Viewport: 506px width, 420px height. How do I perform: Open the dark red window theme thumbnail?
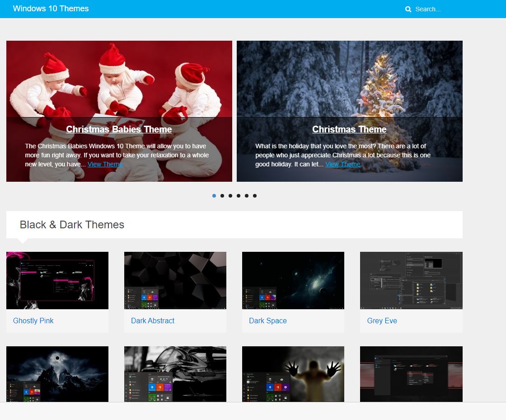(411, 374)
